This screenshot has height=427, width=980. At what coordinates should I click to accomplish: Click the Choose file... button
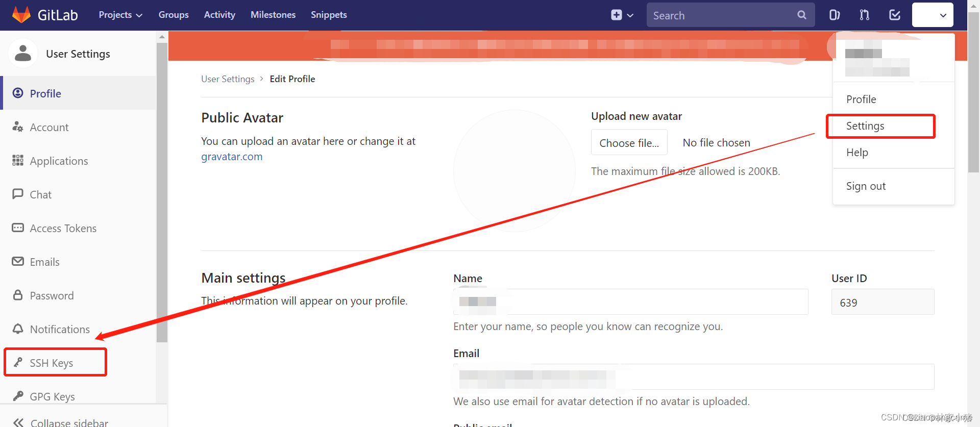[x=629, y=142]
